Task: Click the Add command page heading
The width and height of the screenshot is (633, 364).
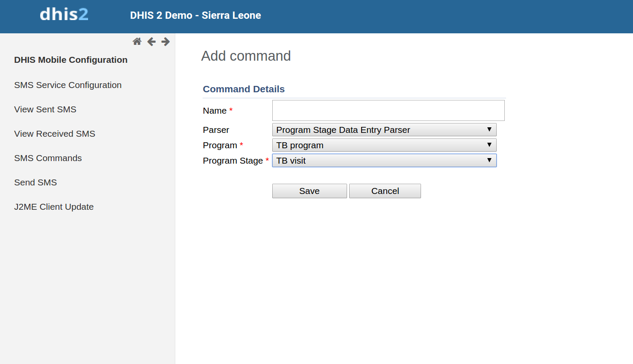Action: pos(246,56)
